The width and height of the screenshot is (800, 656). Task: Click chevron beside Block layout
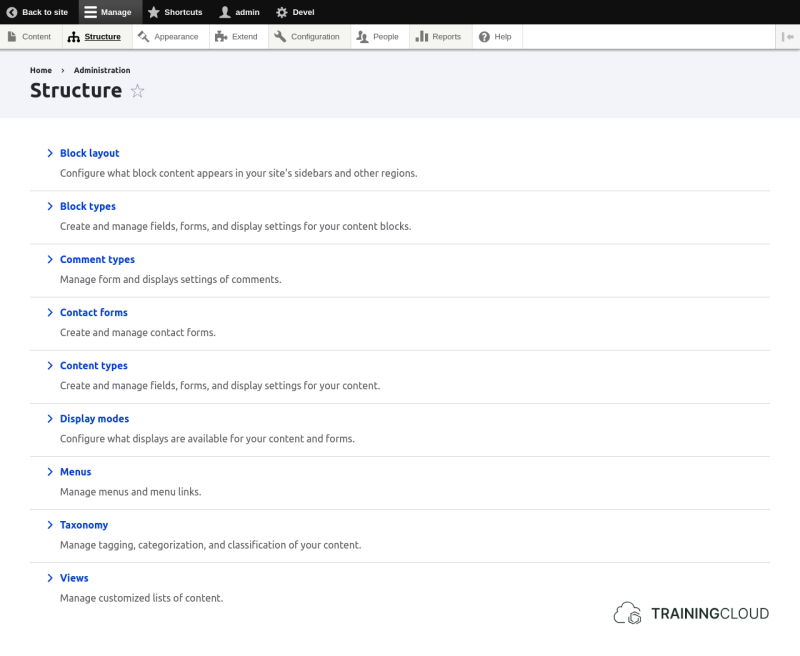50,153
